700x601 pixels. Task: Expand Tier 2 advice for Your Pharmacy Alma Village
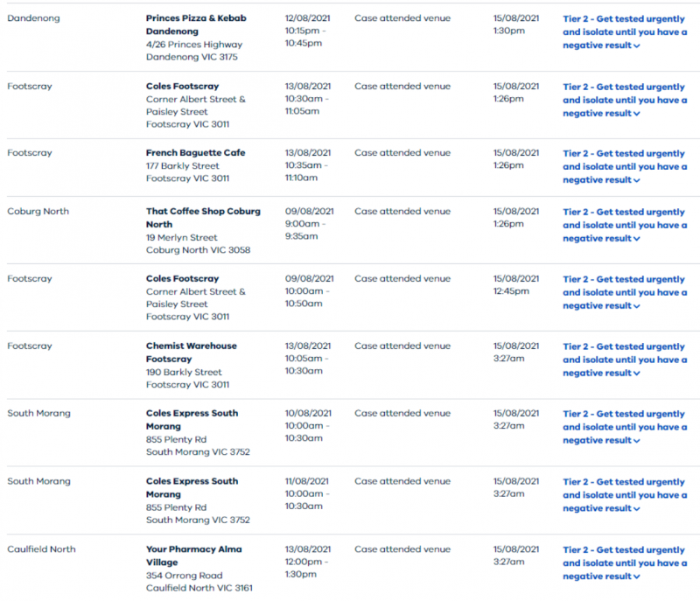coord(624,563)
